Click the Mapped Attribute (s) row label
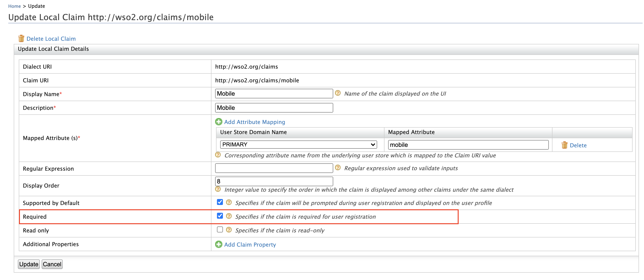The width and height of the screenshot is (644, 280). click(x=51, y=138)
